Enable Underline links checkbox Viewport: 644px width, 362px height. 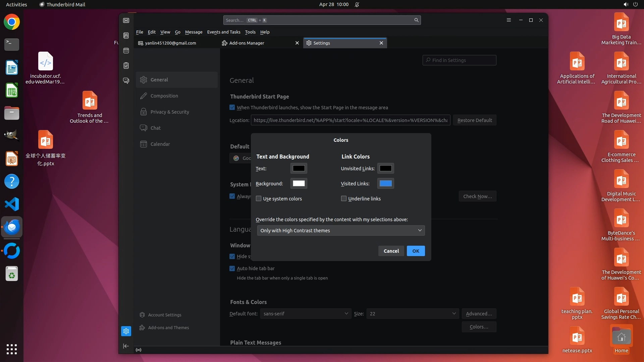tap(344, 199)
